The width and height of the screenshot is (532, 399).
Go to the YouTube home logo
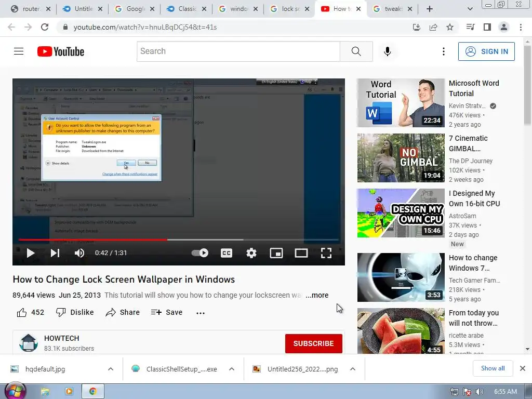coord(61,51)
